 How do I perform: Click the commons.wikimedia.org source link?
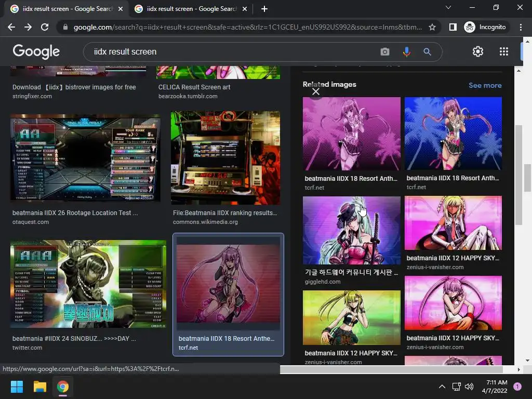point(205,222)
